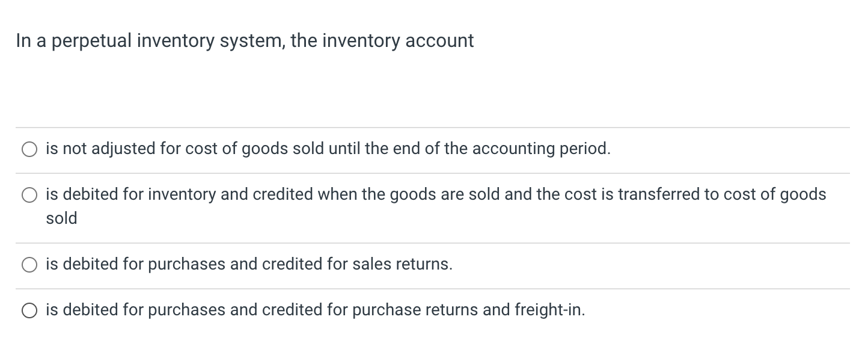
Task: Click the question text 'In a perpetual inventory system'
Action: click(x=149, y=41)
